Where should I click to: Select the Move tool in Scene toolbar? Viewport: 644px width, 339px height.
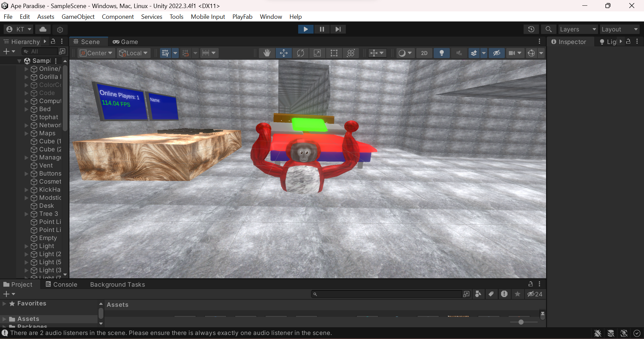coord(284,53)
